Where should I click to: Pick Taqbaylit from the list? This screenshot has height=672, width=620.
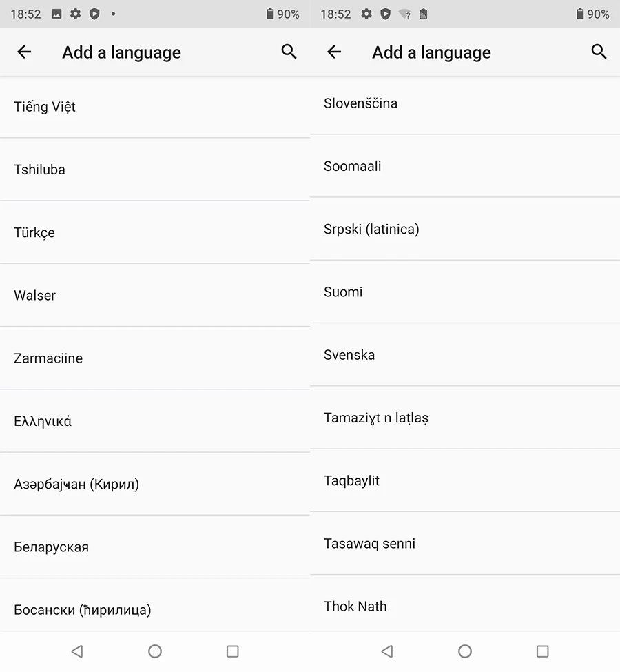(351, 480)
